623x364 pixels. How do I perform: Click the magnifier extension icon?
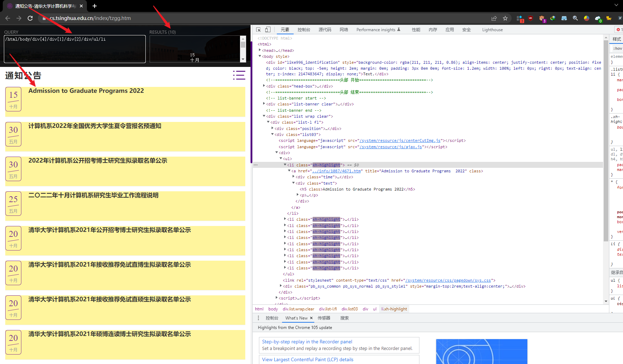(575, 18)
